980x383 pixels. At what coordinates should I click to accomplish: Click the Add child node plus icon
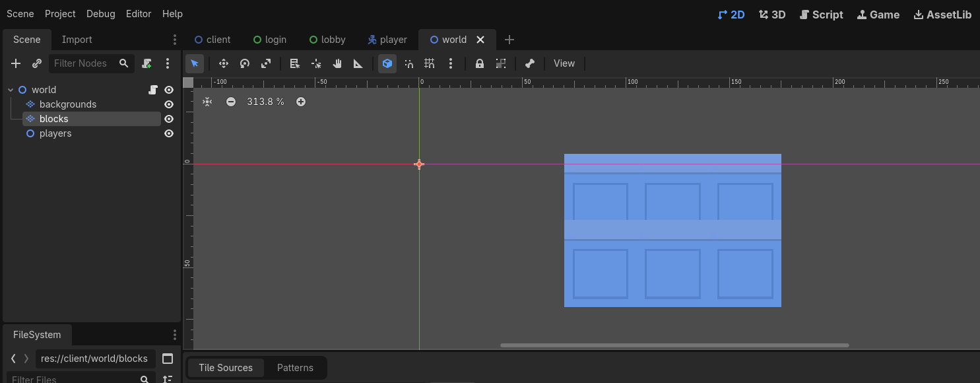(16, 63)
